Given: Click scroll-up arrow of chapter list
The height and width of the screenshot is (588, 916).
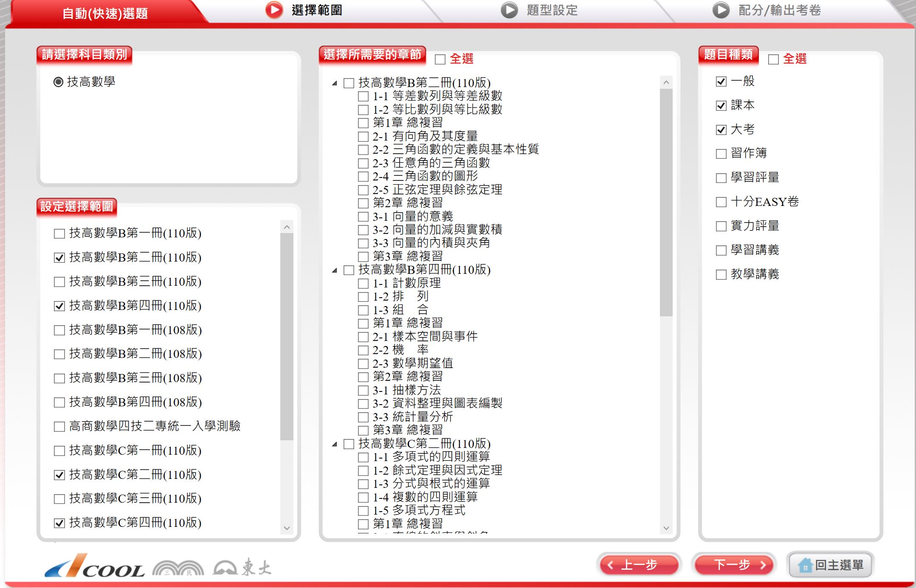Looking at the screenshot, I should [x=666, y=82].
